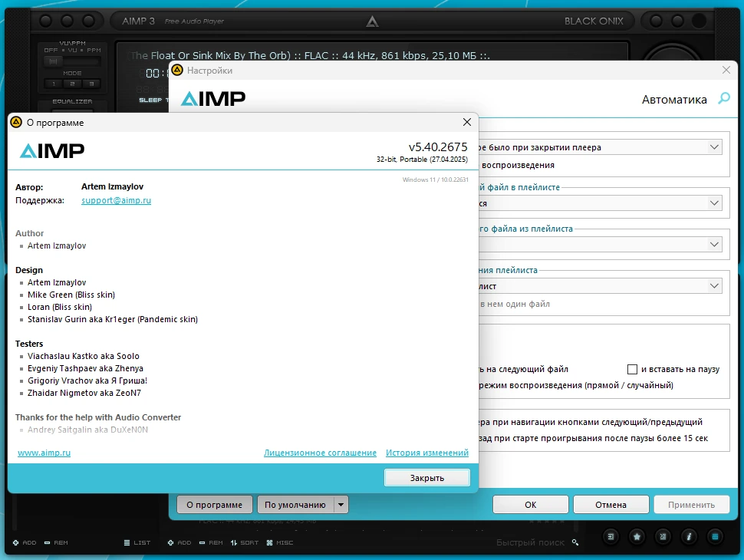This screenshot has width=744, height=560.
Task: Open the SORT menu in playlist bar
Action: click(245, 542)
